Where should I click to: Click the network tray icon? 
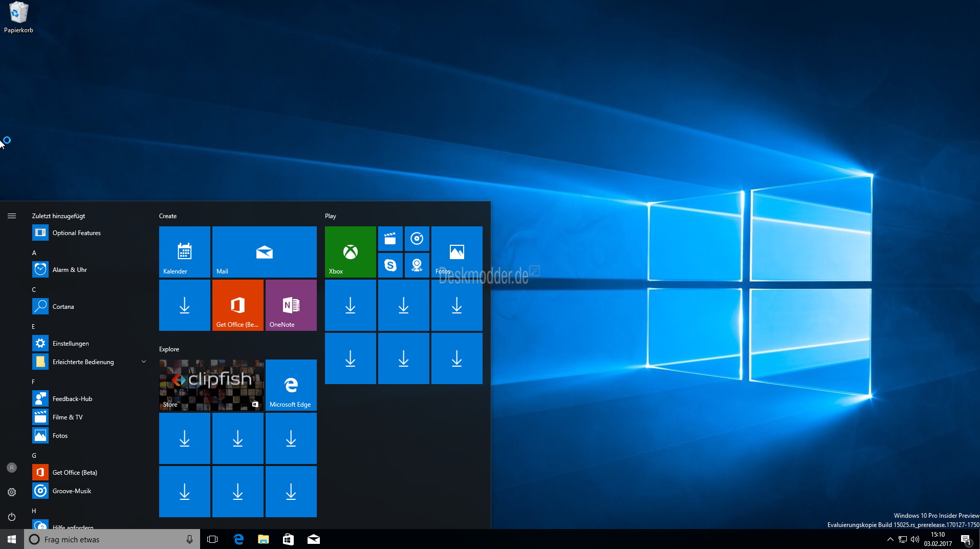pos(903,539)
